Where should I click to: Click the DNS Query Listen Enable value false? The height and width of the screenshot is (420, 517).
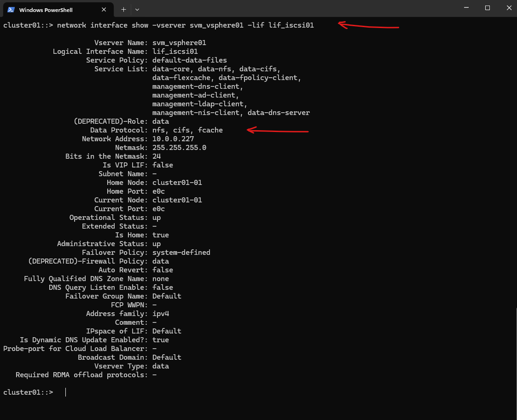[x=163, y=288]
